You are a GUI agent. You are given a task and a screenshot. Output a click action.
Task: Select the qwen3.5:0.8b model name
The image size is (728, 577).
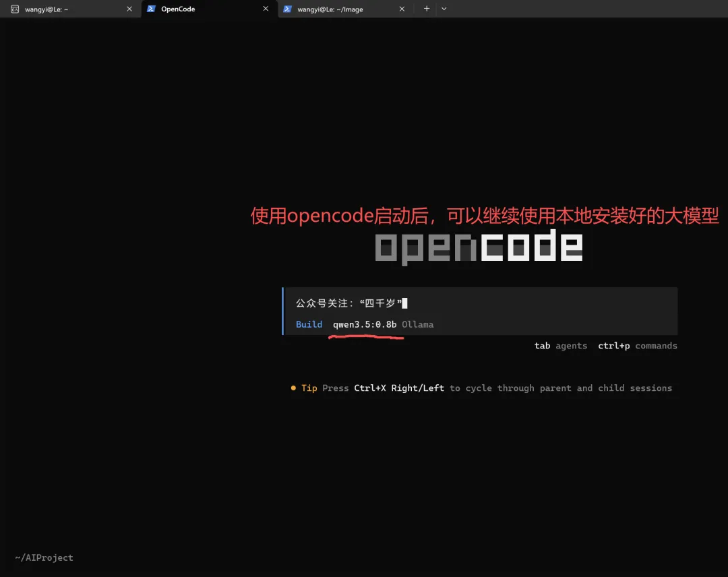point(365,324)
